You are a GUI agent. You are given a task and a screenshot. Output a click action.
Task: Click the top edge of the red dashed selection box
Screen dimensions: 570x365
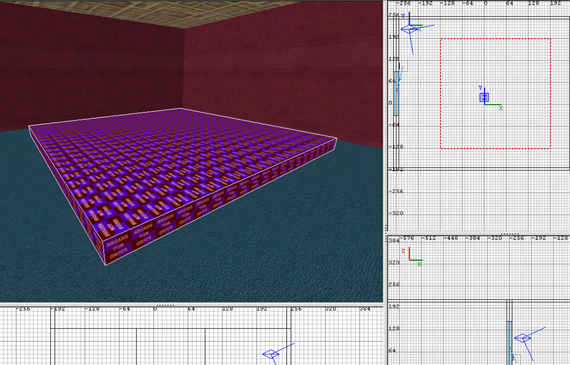pyautogui.click(x=495, y=39)
